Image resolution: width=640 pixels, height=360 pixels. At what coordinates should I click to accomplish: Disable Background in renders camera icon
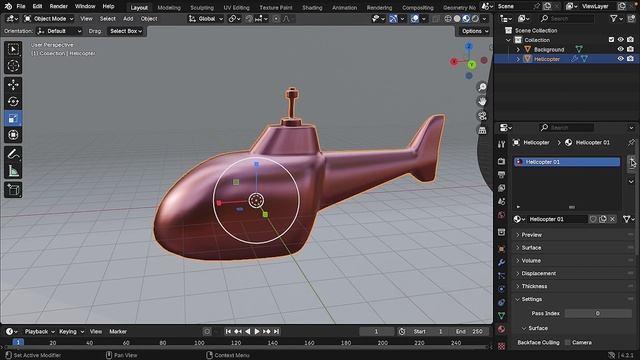[x=630, y=49]
